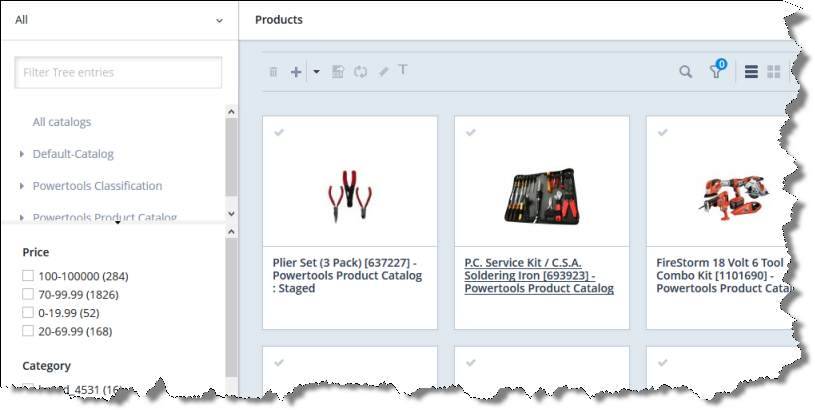Open the P.C. Service Kit product link
This screenshot has width=815, height=410.
539,275
